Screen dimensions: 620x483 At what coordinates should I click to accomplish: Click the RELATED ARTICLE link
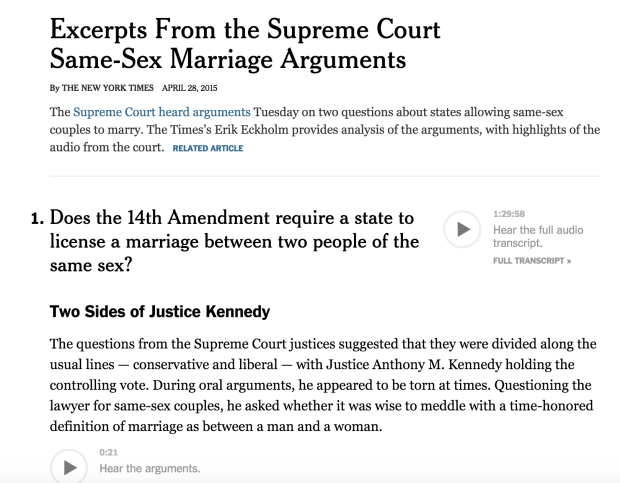(208, 149)
